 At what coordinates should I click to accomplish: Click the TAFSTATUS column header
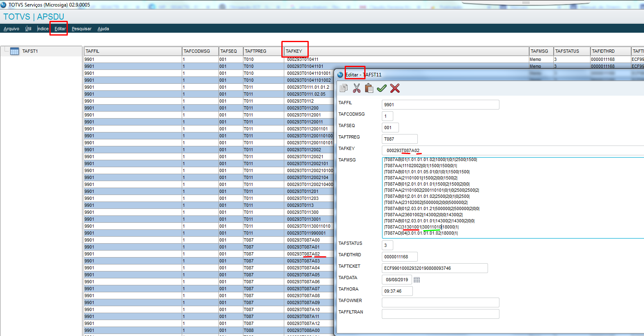572,51
